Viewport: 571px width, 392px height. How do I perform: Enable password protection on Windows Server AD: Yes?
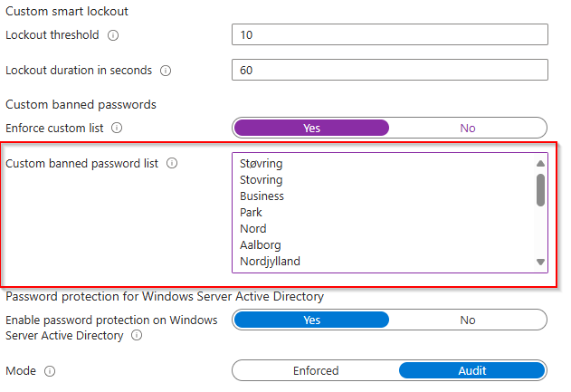click(311, 320)
